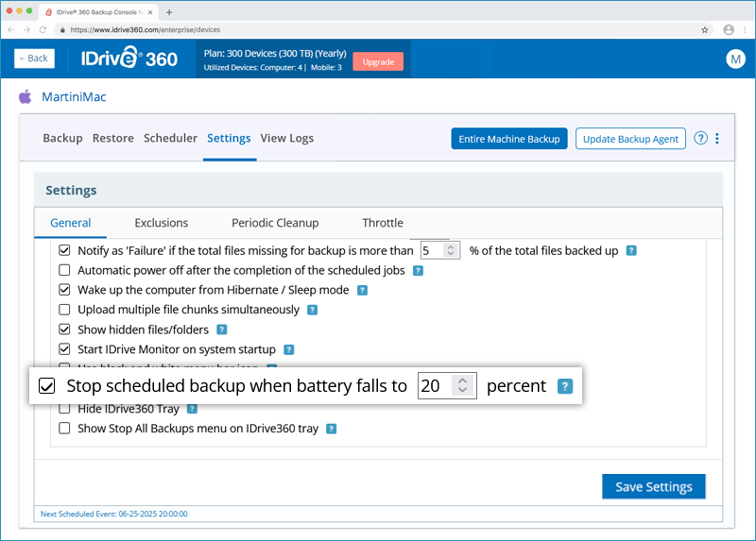This screenshot has width=756, height=541.
Task: Toggle Wake up from Hibernate / Sleep checkbox
Action: point(64,290)
